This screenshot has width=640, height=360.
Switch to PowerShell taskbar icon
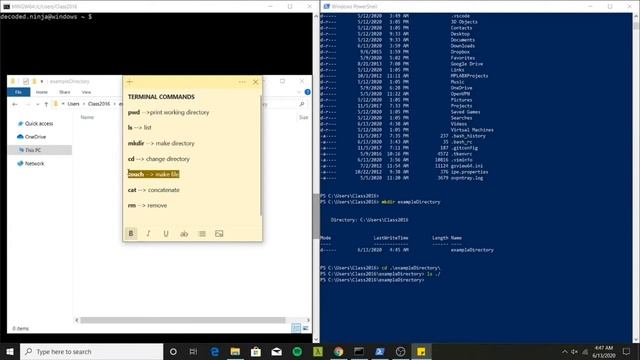(380, 351)
